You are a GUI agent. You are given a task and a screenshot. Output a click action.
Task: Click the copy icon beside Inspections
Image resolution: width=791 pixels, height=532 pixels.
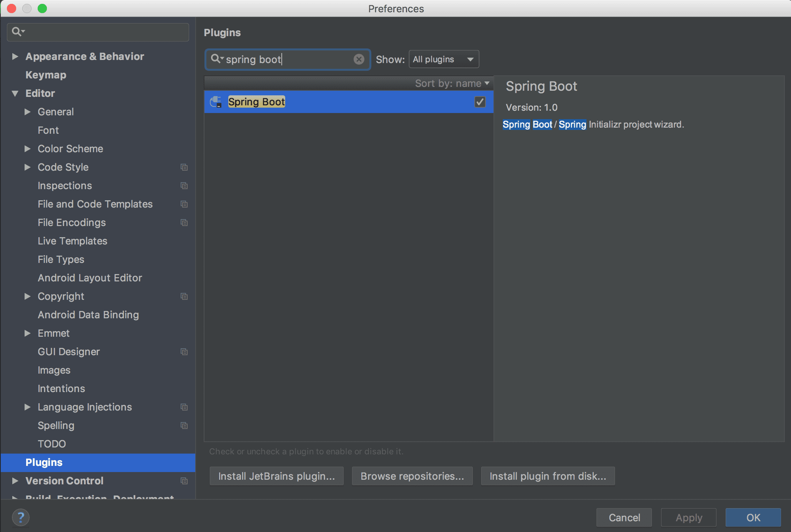point(184,186)
